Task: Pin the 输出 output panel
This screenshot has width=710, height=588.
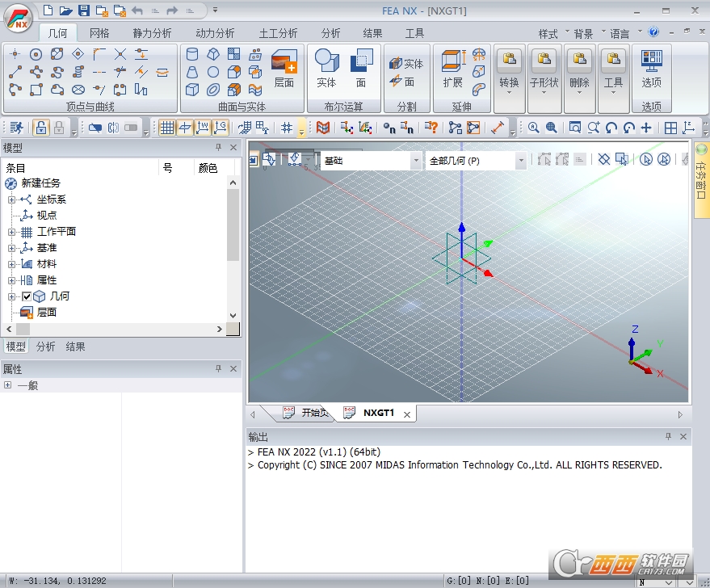Action: [x=668, y=436]
